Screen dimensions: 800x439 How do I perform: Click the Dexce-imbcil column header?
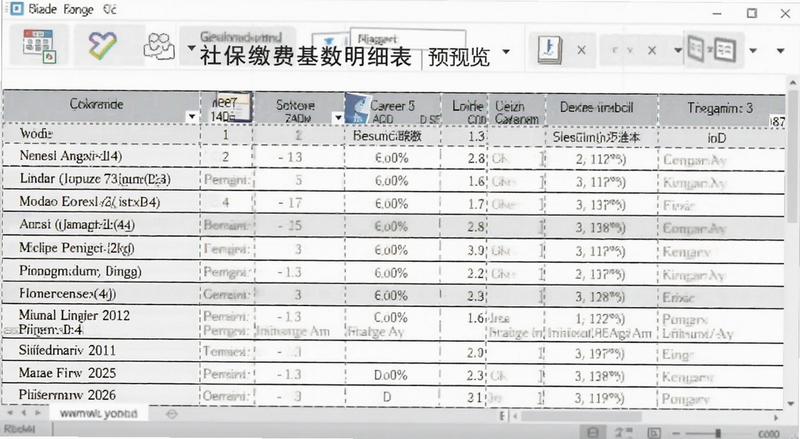(602, 108)
